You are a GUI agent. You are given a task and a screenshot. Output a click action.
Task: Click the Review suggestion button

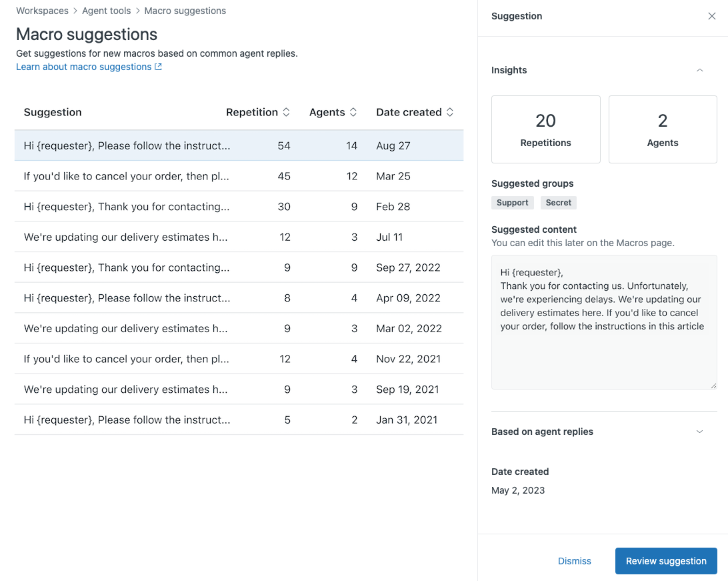(x=665, y=561)
